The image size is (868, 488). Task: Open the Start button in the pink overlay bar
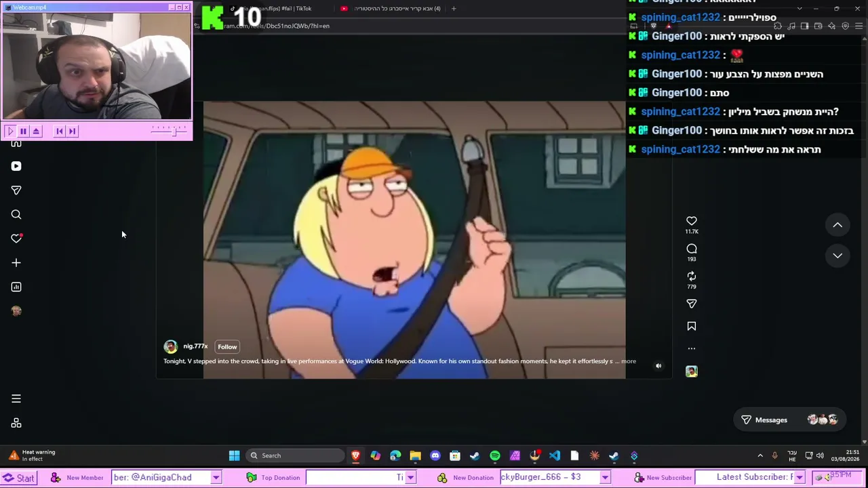coord(19,478)
